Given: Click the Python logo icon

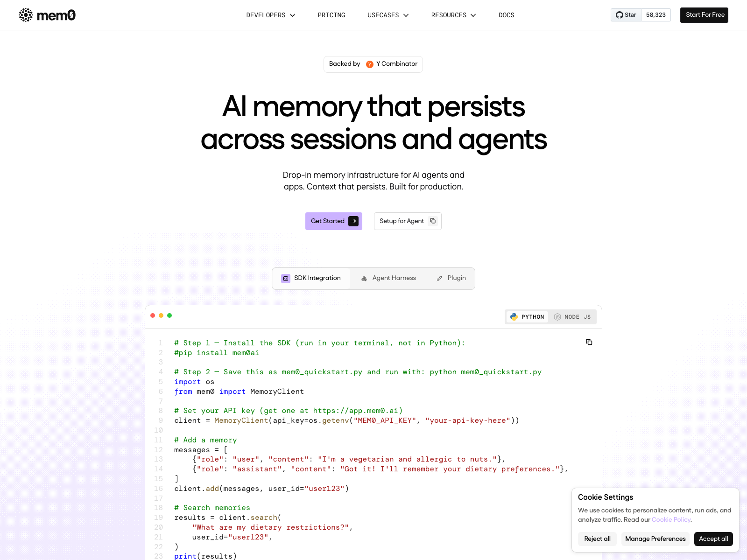Looking at the screenshot, I should click(514, 317).
